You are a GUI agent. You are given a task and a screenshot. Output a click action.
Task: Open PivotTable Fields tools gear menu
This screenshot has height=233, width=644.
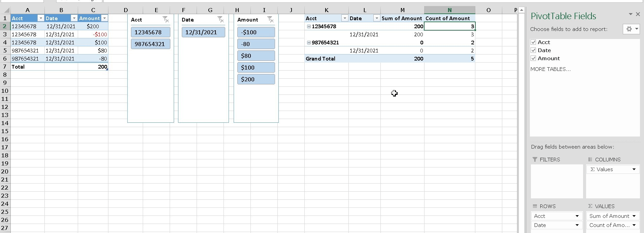[631, 29]
